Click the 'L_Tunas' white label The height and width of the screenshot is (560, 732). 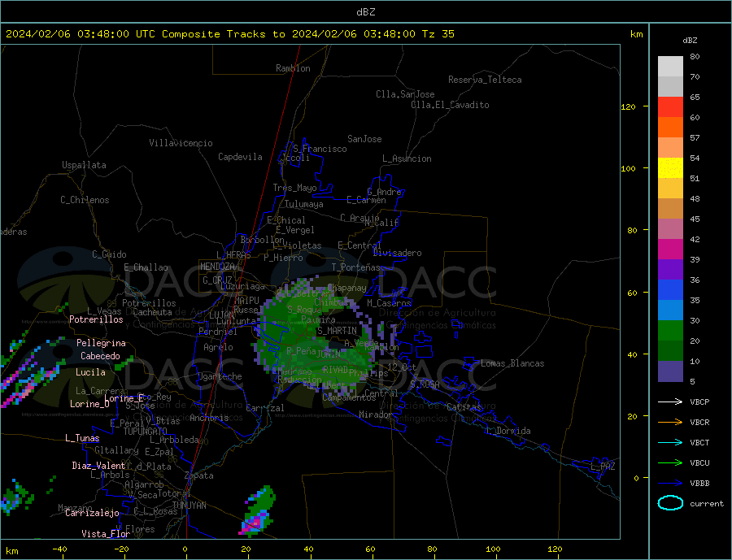(x=82, y=438)
